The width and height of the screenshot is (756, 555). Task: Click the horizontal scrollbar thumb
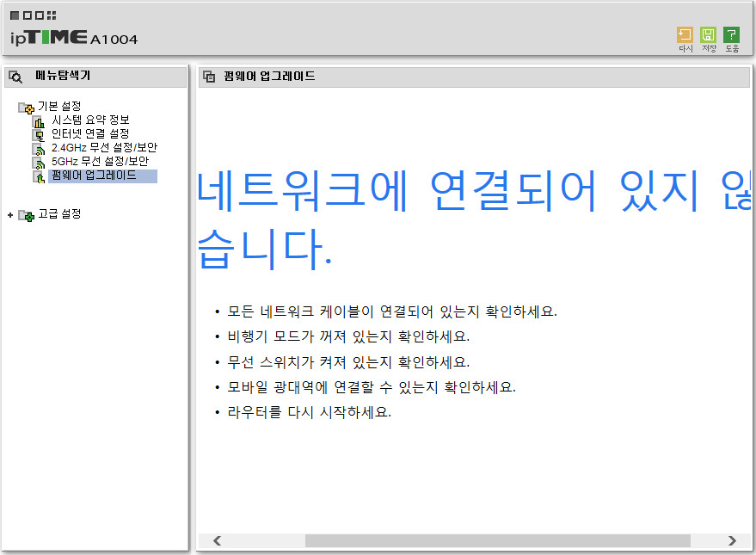498,540
